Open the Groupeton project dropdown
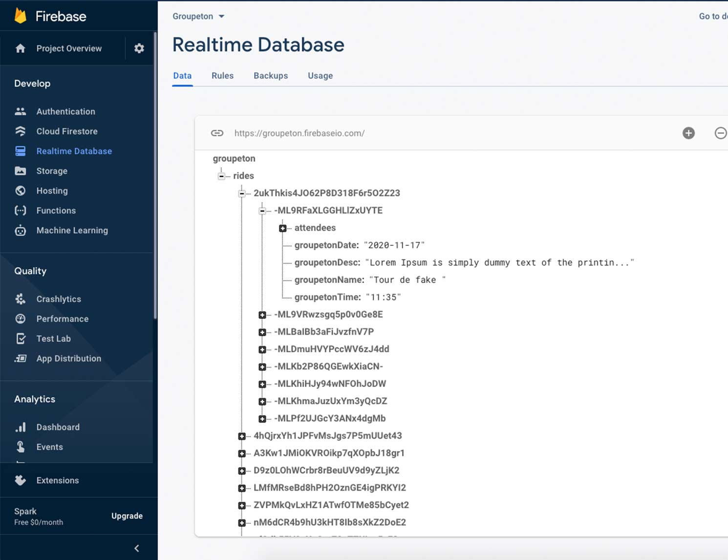Screen dimensions: 728x560 point(198,16)
